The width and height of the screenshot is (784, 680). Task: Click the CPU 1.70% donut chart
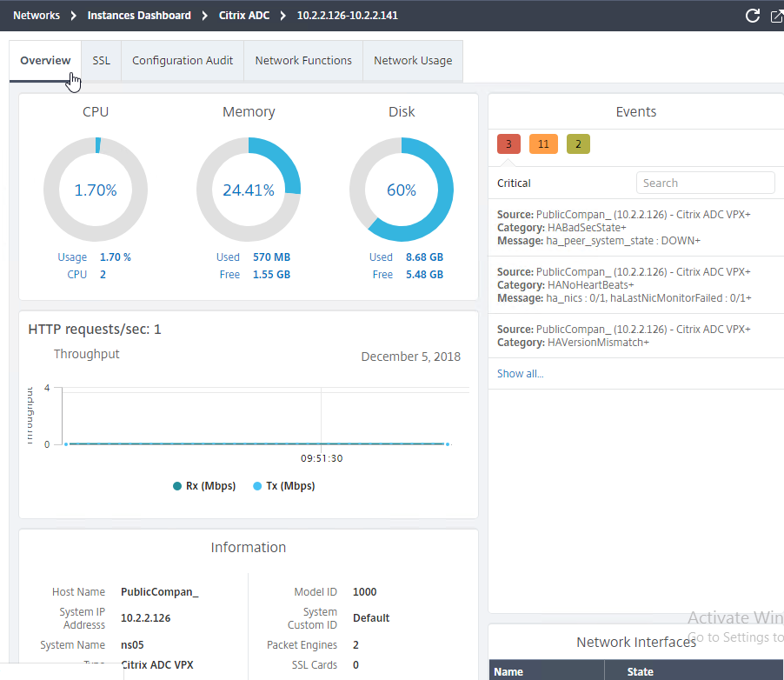click(96, 190)
